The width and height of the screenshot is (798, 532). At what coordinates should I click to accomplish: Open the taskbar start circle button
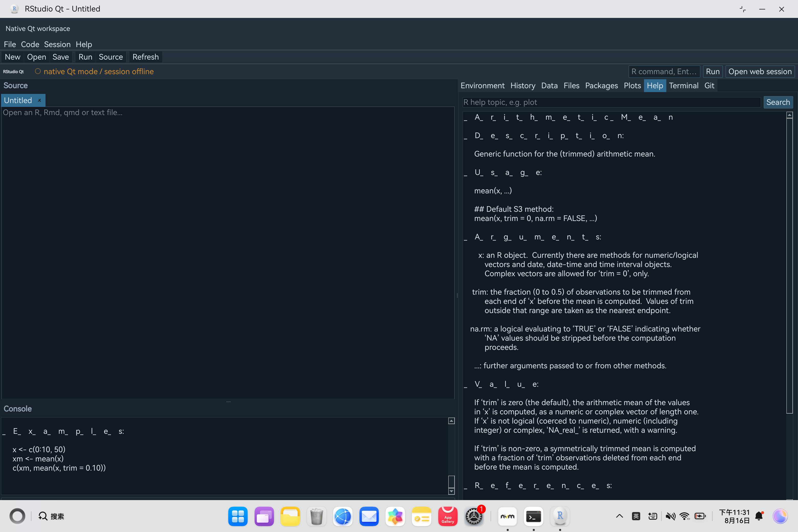coord(17,516)
